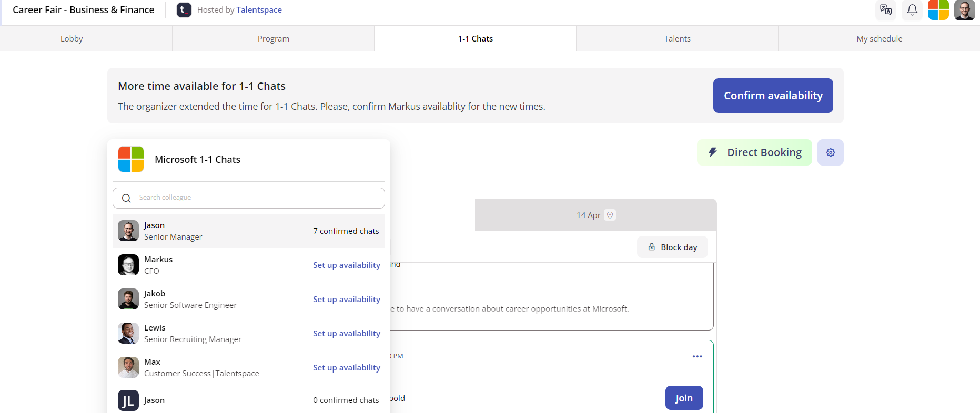Image resolution: width=980 pixels, height=413 pixels.
Task: Open the user profile avatar
Action: point(965,10)
